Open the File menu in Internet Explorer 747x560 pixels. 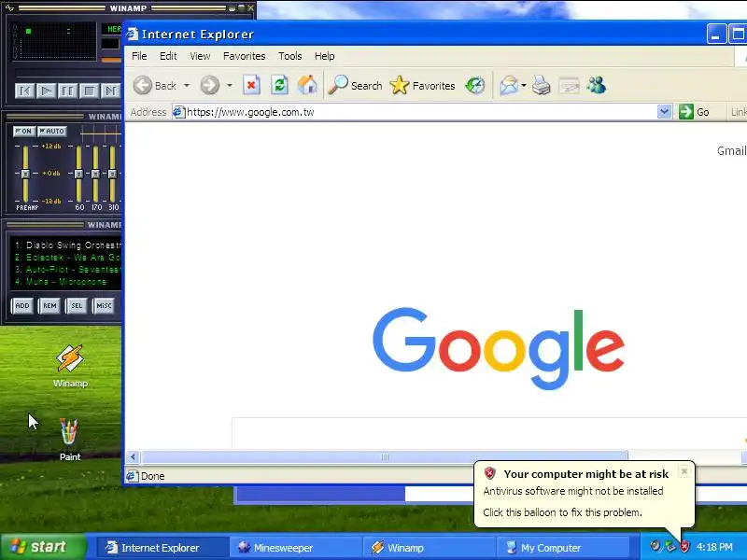coord(139,56)
